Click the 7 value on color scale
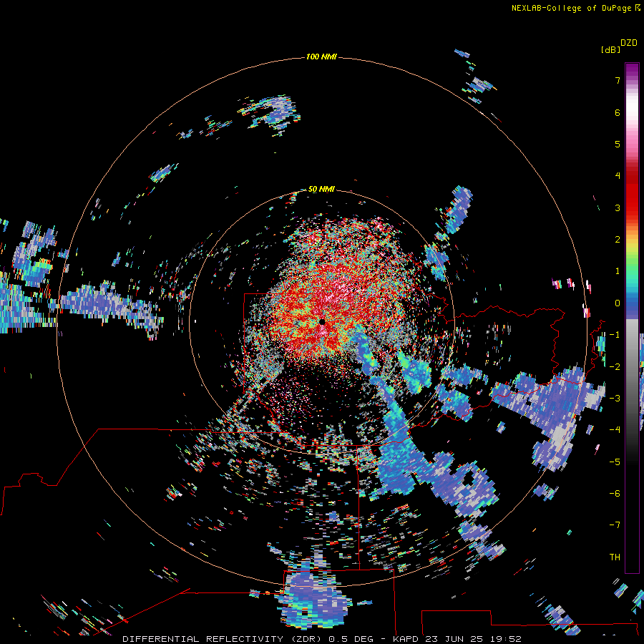 (618, 80)
